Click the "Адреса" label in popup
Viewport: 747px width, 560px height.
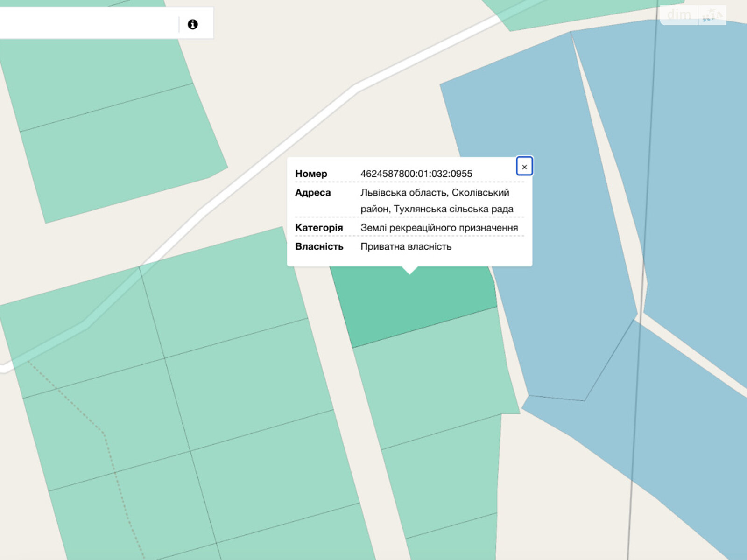tap(313, 192)
